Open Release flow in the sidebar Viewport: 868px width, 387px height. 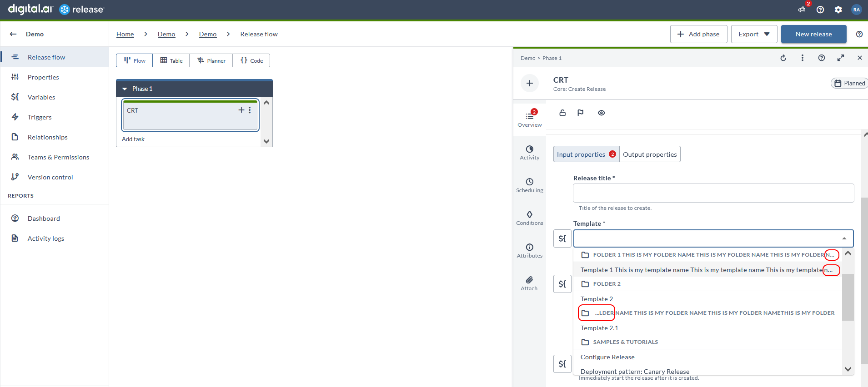click(x=55, y=57)
